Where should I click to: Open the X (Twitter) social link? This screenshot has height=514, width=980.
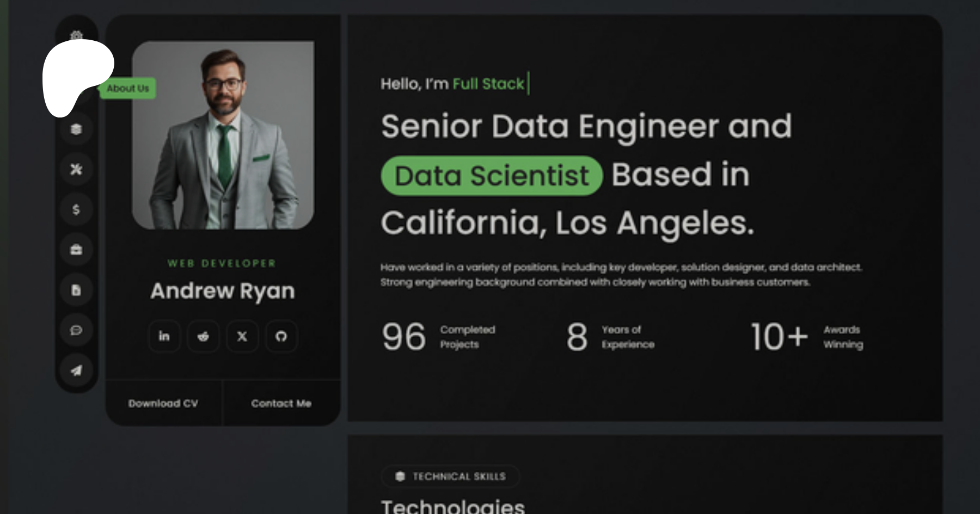coord(242,336)
